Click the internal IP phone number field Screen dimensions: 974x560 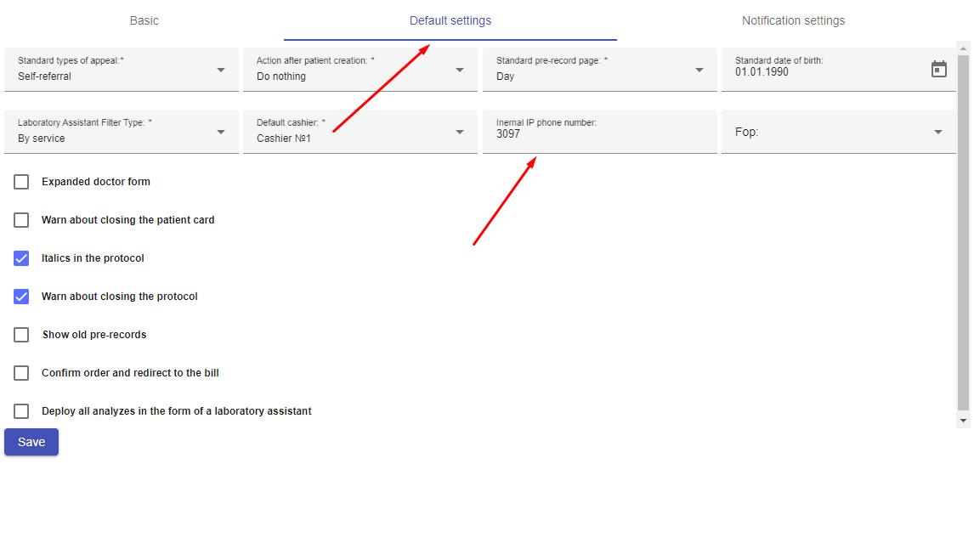[x=599, y=134]
